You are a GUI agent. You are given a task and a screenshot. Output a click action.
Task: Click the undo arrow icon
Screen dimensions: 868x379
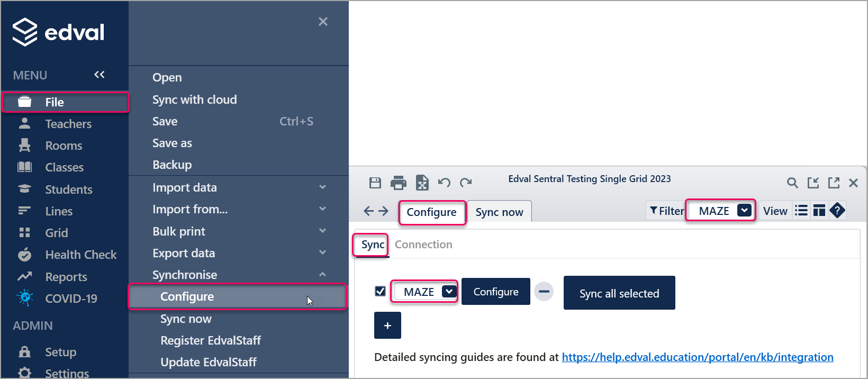click(x=444, y=183)
